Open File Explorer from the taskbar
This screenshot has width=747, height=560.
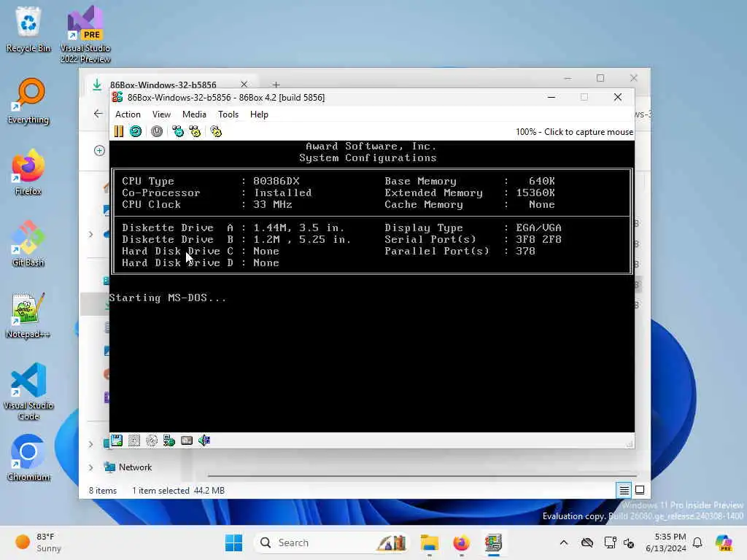tap(429, 542)
